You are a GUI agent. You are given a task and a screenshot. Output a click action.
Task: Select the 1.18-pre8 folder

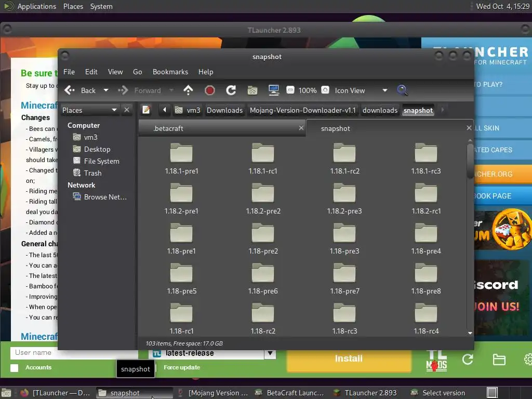coord(426,279)
